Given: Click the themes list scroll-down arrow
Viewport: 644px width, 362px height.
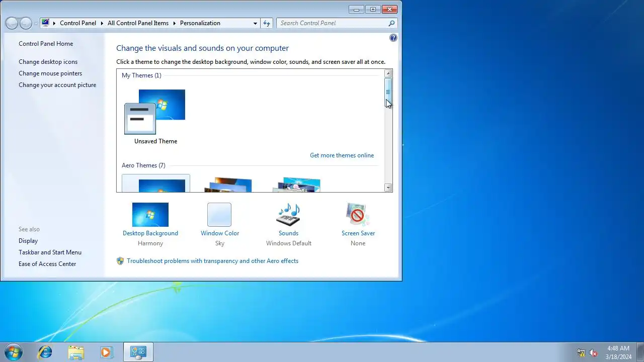Looking at the screenshot, I should (x=388, y=188).
